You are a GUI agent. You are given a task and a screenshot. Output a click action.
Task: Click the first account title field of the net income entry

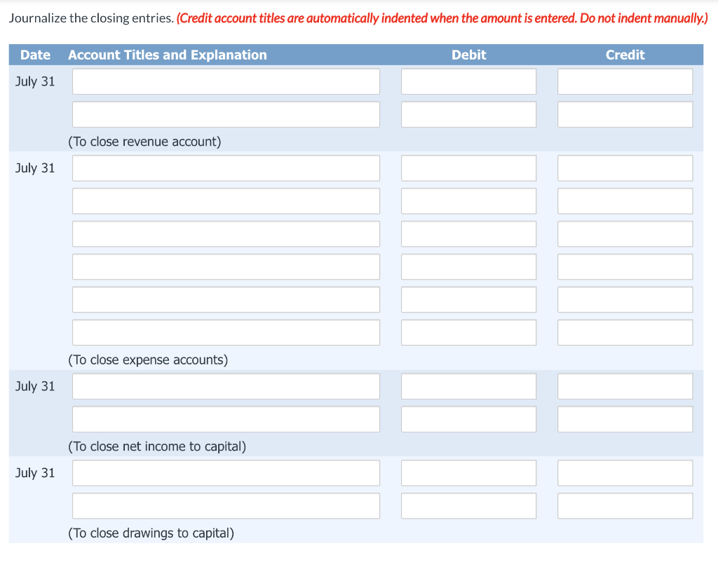pyautogui.click(x=226, y=386)
